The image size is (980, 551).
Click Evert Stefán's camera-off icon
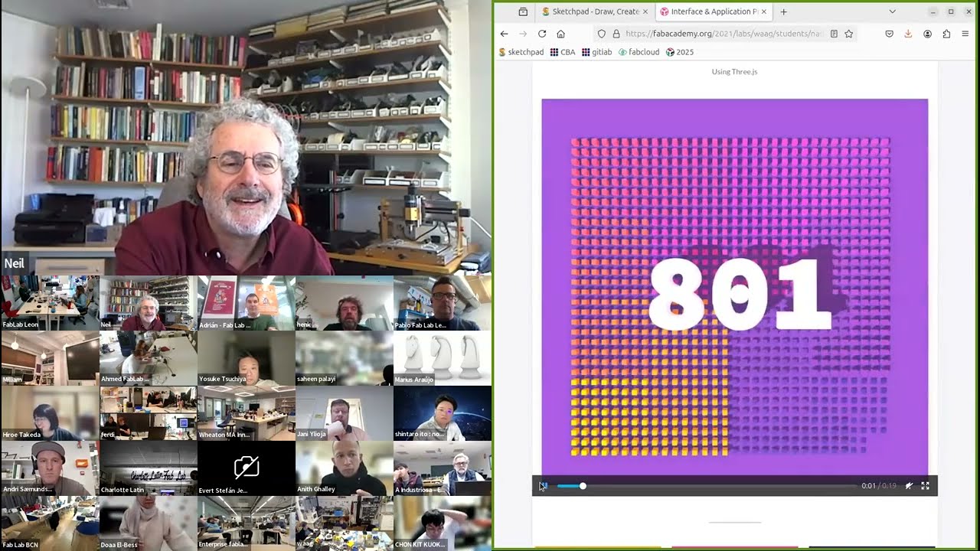tap(246, 466)
